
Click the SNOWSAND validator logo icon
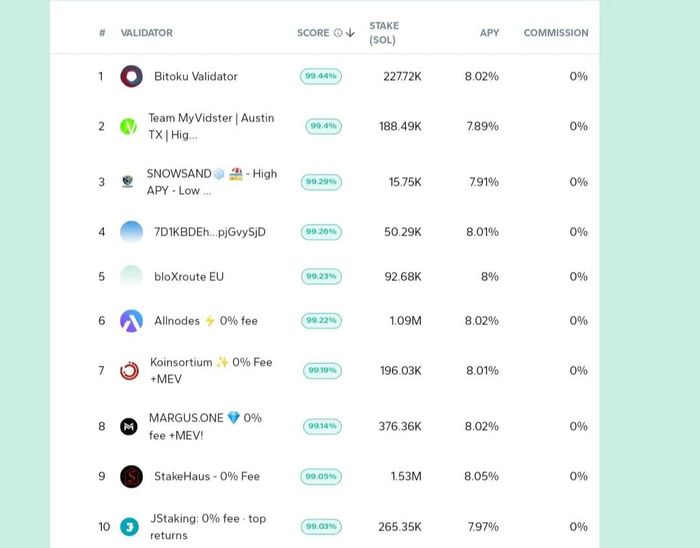pos(128,182)
